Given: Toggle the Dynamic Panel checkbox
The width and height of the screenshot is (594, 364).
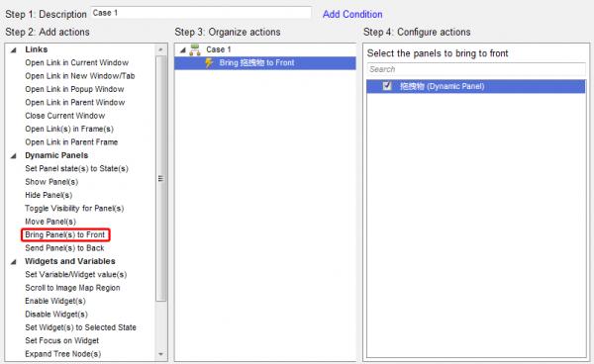Looking at the screenshot, I should pyautogui.click(x=387, y=86).
